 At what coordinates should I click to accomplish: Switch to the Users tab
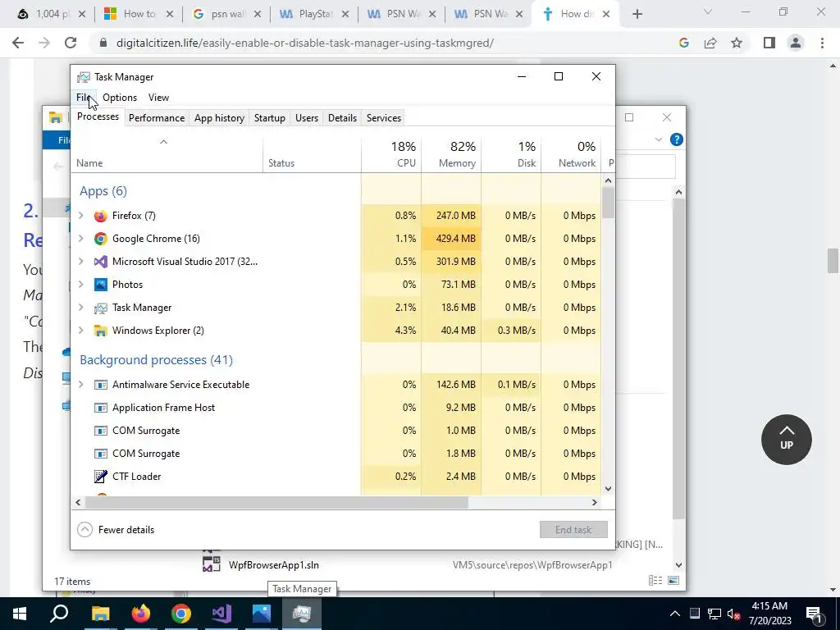(x=307, y=118)
